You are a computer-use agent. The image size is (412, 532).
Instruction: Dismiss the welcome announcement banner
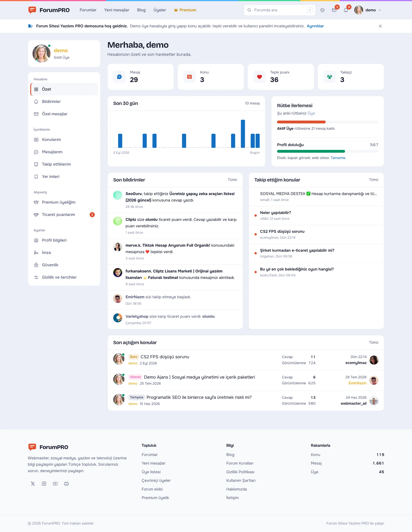pyautogui.click(x=380, y=26)
